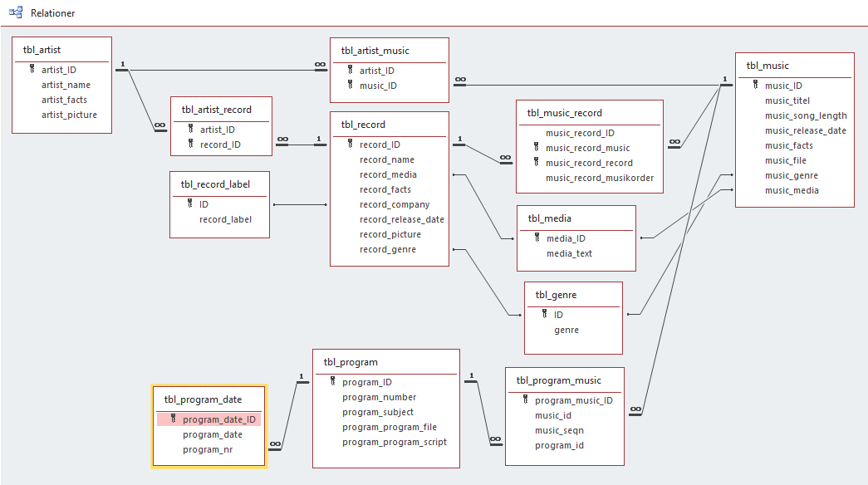Select the tbl_media table title

pos(550,218)
